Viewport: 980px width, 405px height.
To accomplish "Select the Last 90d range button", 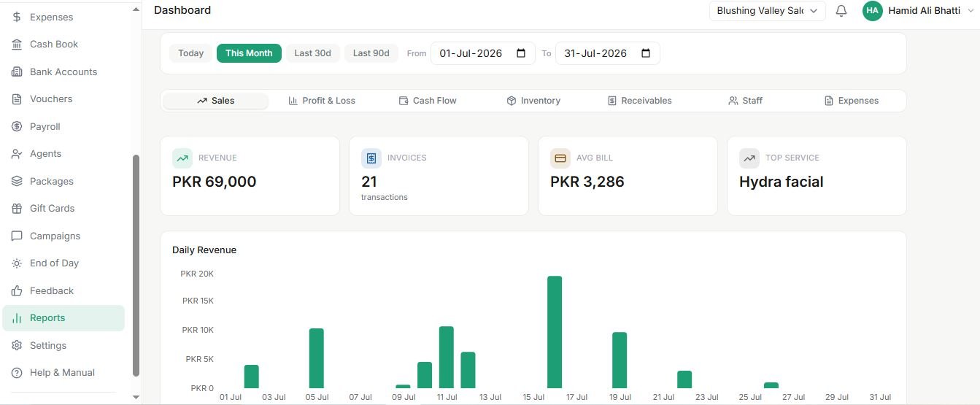I will [371, 53].
